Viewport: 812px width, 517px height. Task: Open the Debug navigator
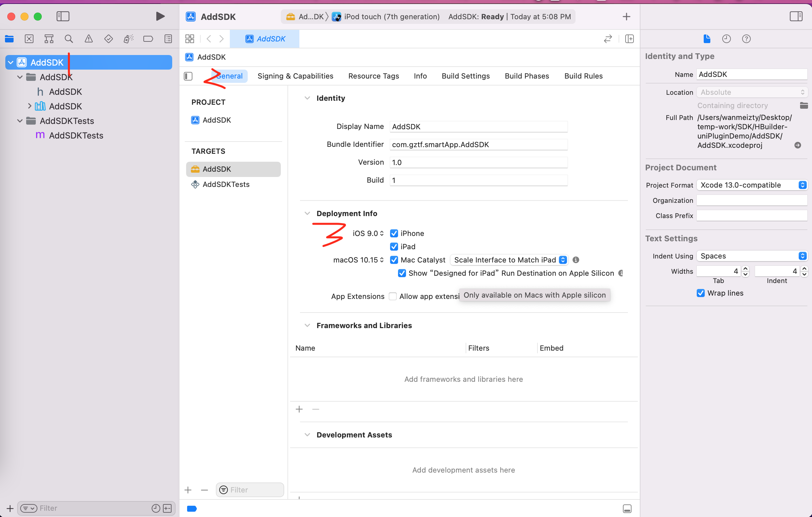point(128,39)
